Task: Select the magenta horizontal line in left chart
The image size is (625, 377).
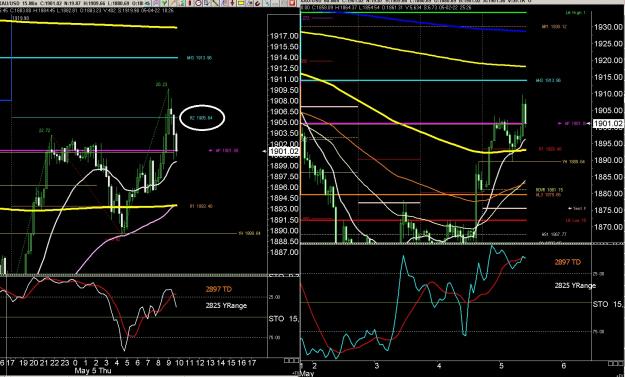Action: tap(88, 151)
